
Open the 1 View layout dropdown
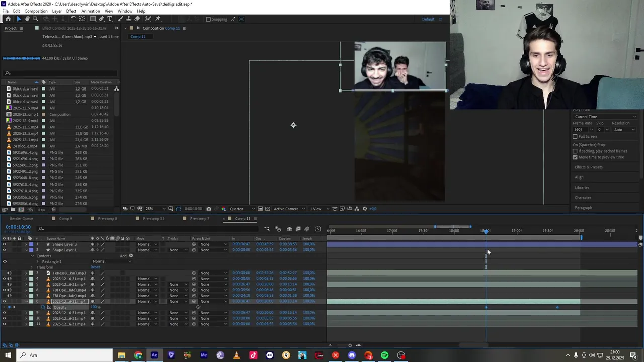319,209
